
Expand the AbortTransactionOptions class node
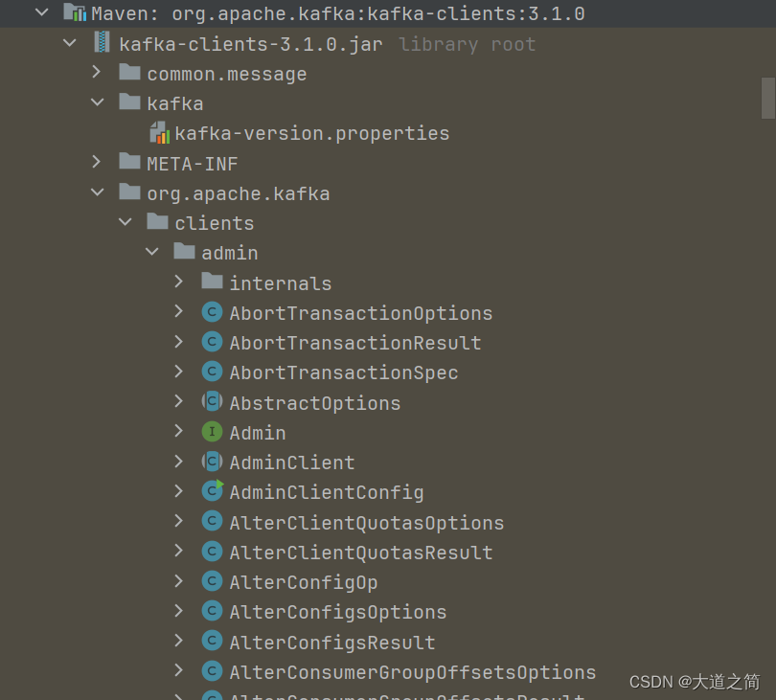tap(178, 311)
